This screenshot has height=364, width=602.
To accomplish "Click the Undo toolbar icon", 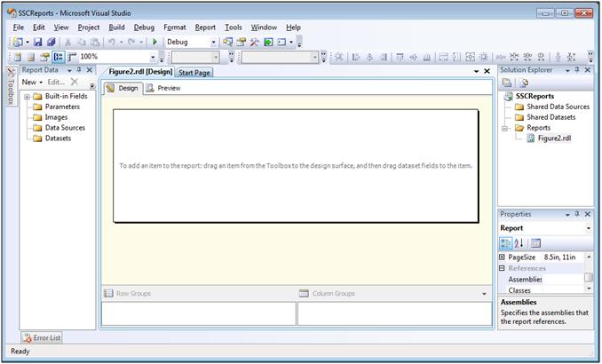I will pos(111,42).
